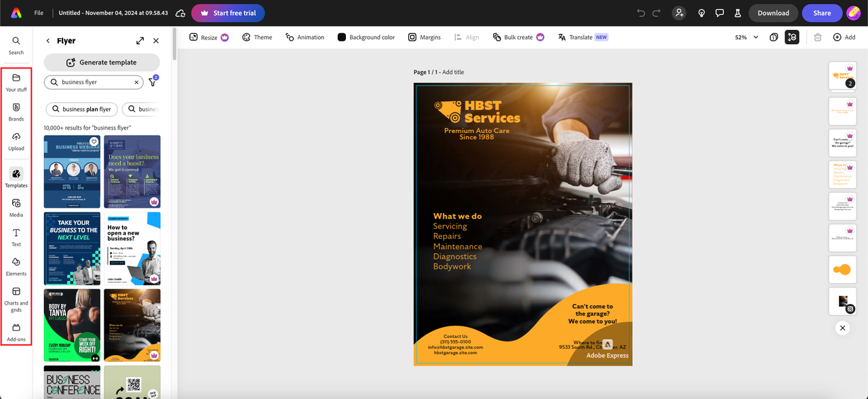Undo the last action
868x399 pixels.
click(642, 13)
